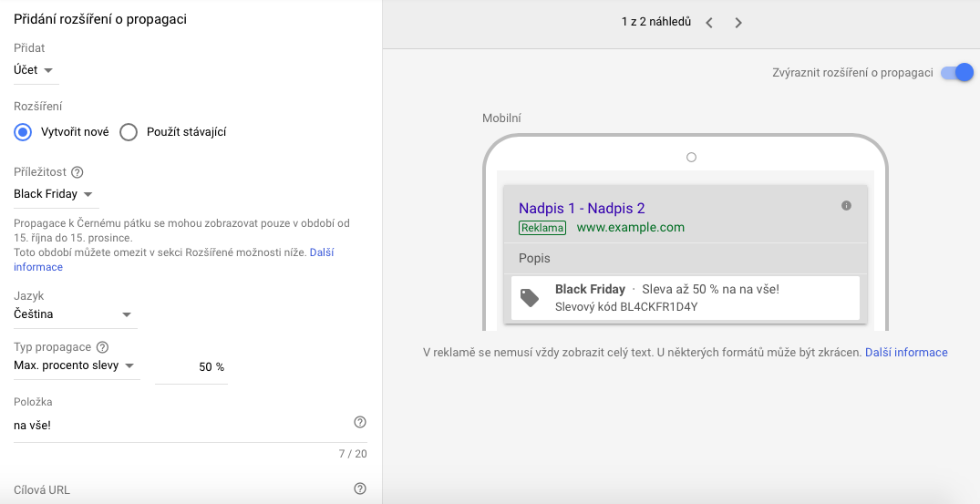Click the Nadpis 1 - Nadpis 2 headline
980x504 pixels.
(x=582, y=208)
